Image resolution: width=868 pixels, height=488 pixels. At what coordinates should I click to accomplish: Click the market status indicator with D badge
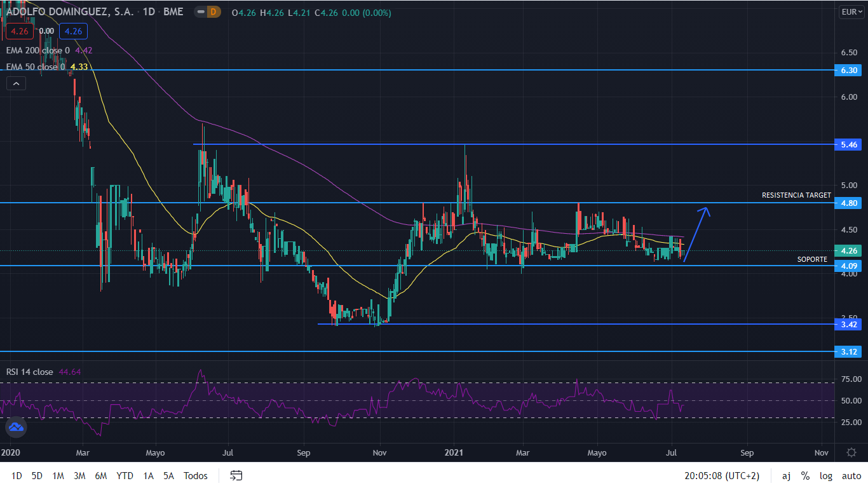[x=207, y=12]
